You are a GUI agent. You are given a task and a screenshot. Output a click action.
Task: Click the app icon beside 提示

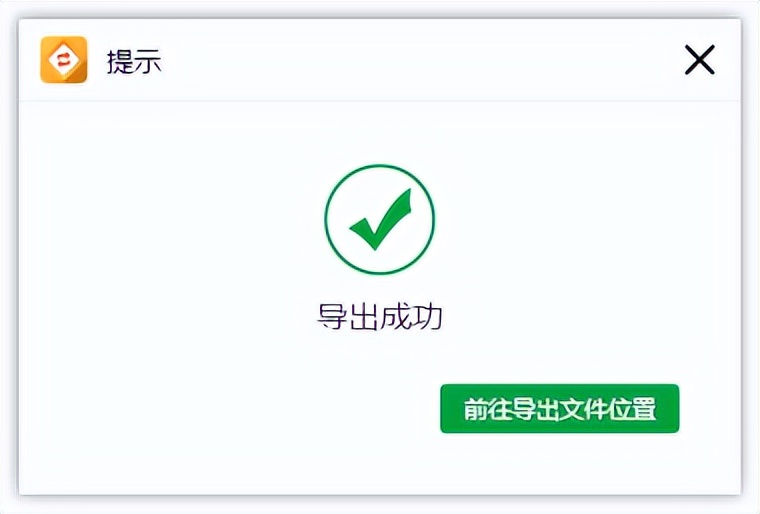click(63, 61)
